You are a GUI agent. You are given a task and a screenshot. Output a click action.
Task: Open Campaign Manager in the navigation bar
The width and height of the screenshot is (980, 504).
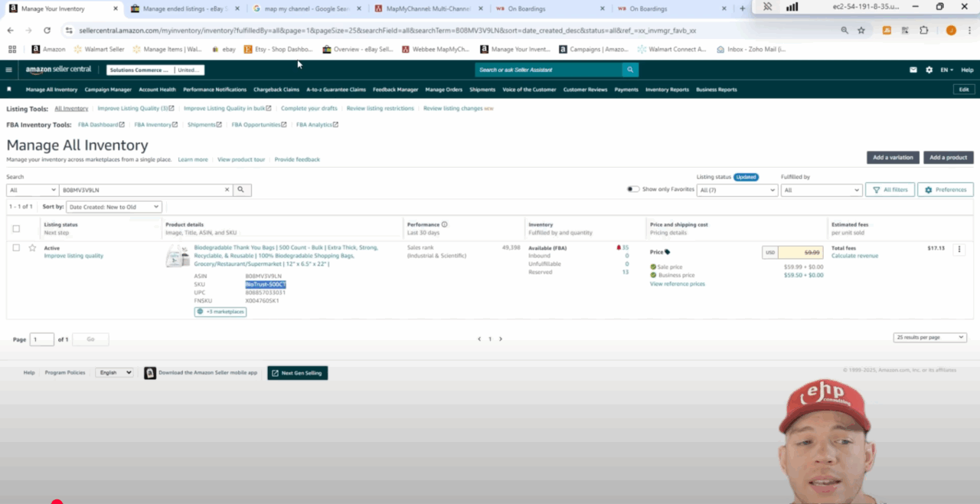tap(108, 90)
